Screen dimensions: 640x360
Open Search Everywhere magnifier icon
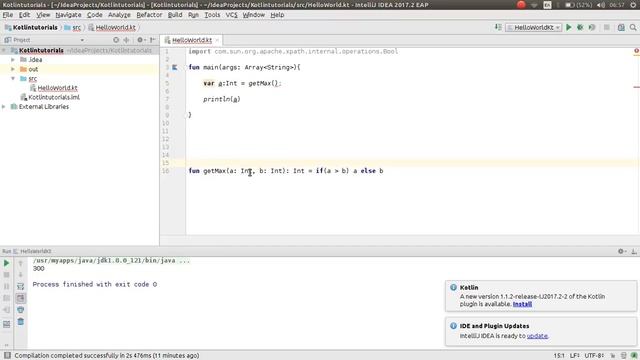tap(633, 27)
